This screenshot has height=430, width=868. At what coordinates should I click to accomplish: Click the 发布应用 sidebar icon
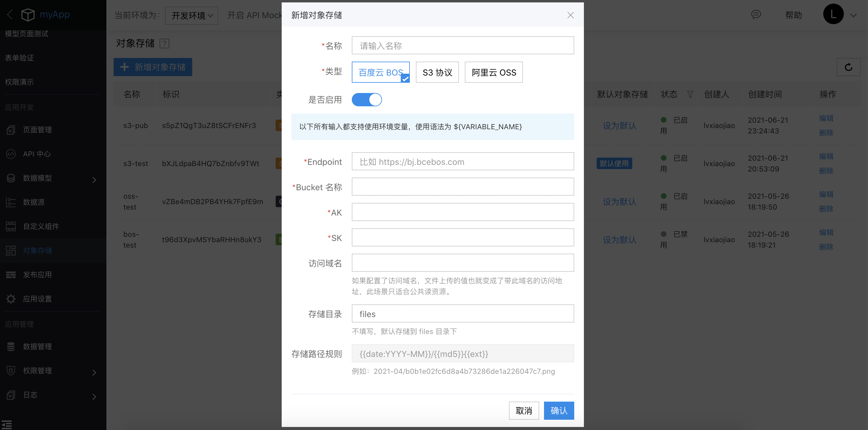click(x=11, y=275)
